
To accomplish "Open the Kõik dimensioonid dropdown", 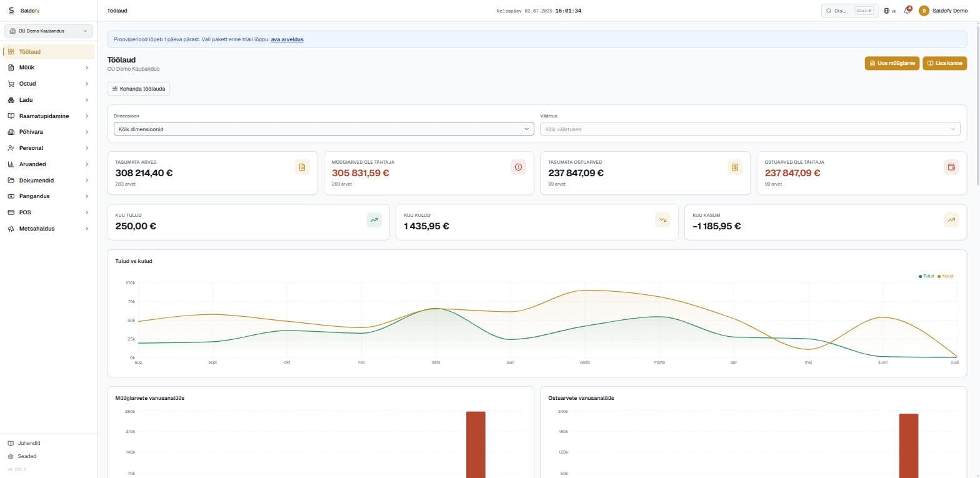I will 324,129.
